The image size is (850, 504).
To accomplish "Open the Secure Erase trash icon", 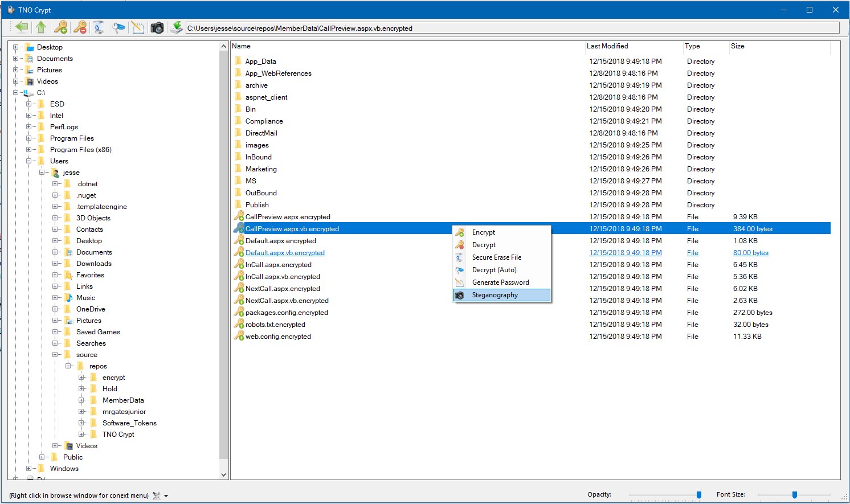I will click(99, 27).
